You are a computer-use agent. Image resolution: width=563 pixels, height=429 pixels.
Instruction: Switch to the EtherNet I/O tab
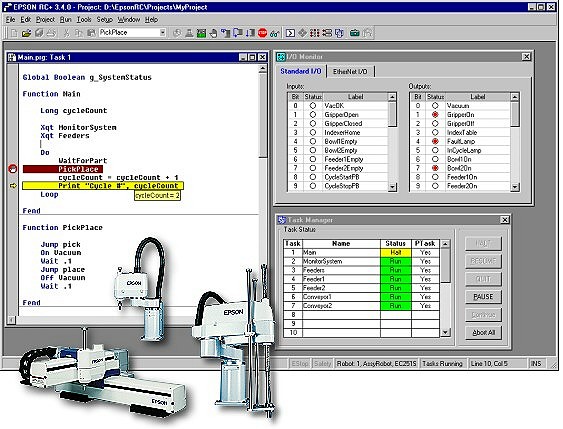tap(350, 71)
